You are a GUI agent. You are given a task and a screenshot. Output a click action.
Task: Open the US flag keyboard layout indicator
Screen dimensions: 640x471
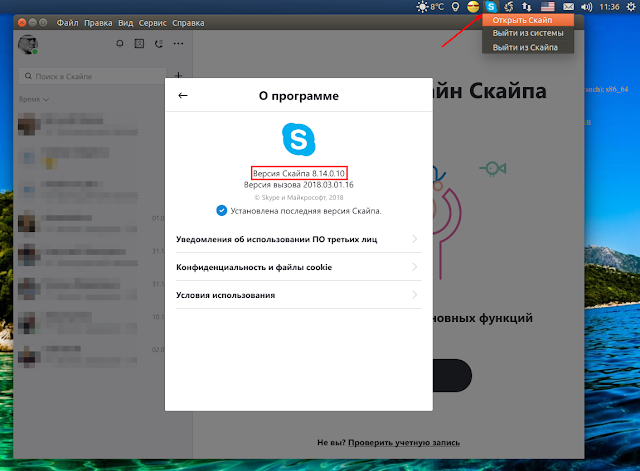click(548, 7)
